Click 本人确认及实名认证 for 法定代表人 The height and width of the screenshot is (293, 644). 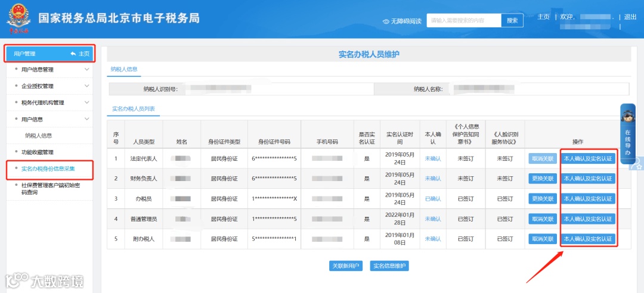pyautogui.click(x=588, y=159)
